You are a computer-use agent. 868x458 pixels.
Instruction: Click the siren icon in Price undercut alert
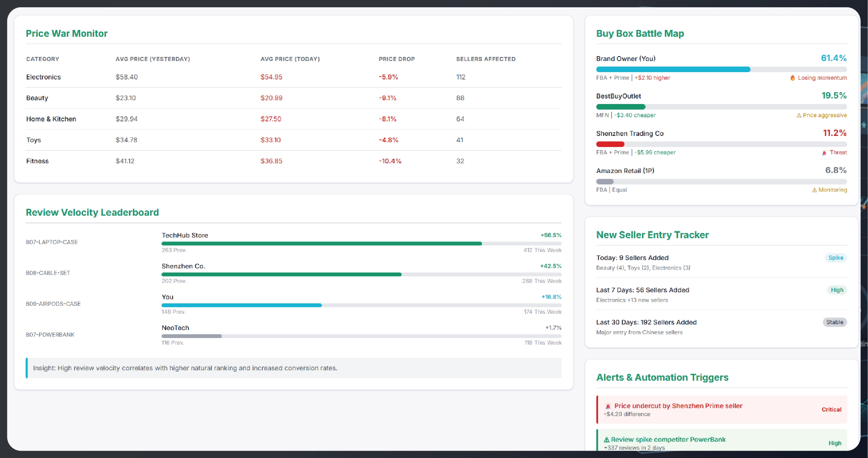608,406
